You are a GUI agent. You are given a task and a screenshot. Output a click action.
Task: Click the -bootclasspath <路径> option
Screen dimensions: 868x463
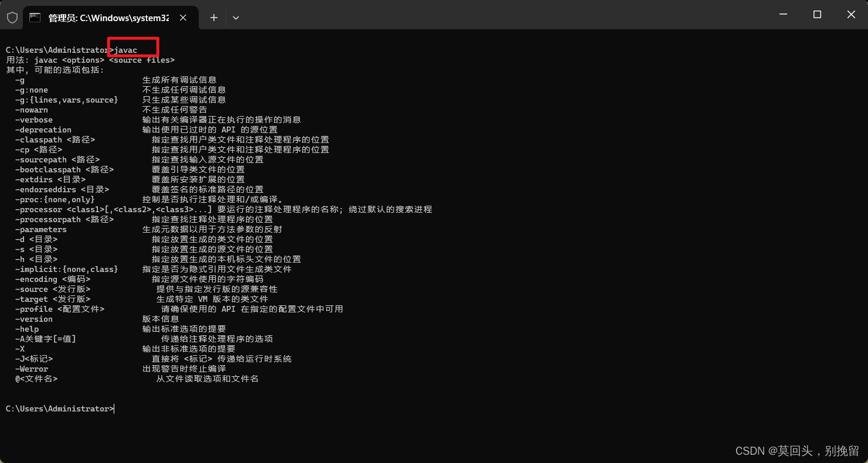pyautogui.click(x=64, y=170)
